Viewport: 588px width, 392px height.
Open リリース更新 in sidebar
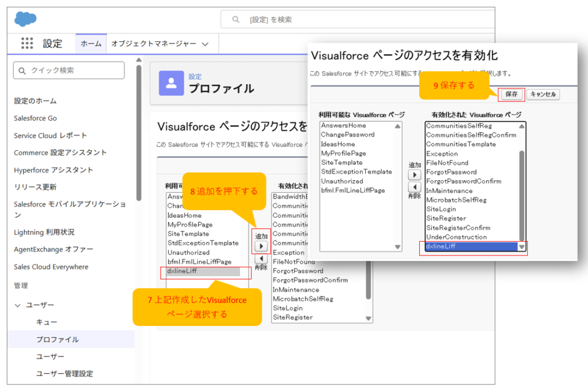point(35,187)
